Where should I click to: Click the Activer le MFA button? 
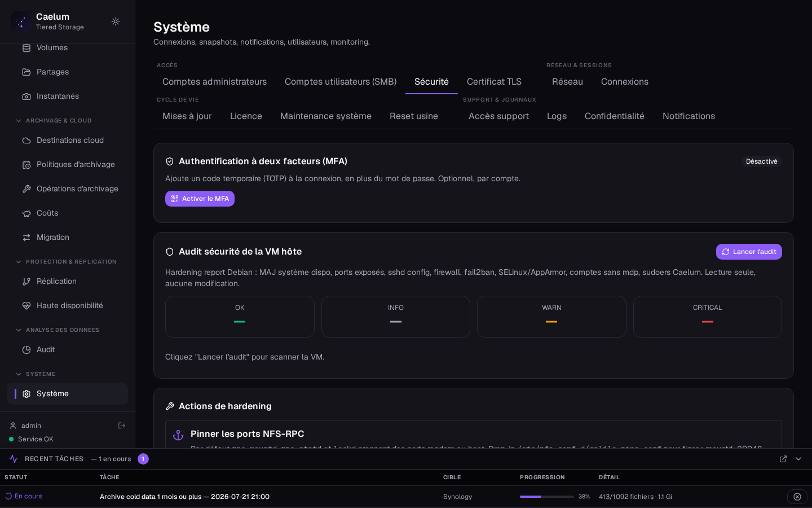tap(200, 199)
